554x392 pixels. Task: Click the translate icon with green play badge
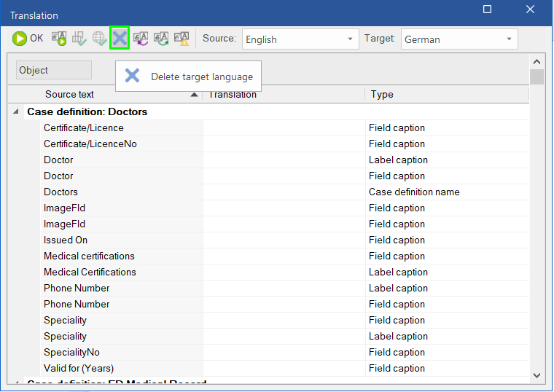(59, 38)
